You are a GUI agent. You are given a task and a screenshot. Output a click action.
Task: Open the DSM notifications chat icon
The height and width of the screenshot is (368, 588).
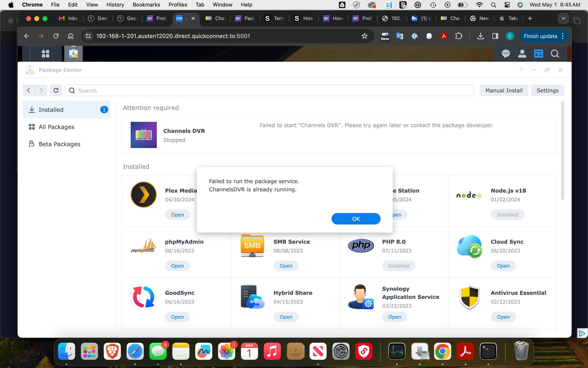(506, 54)
